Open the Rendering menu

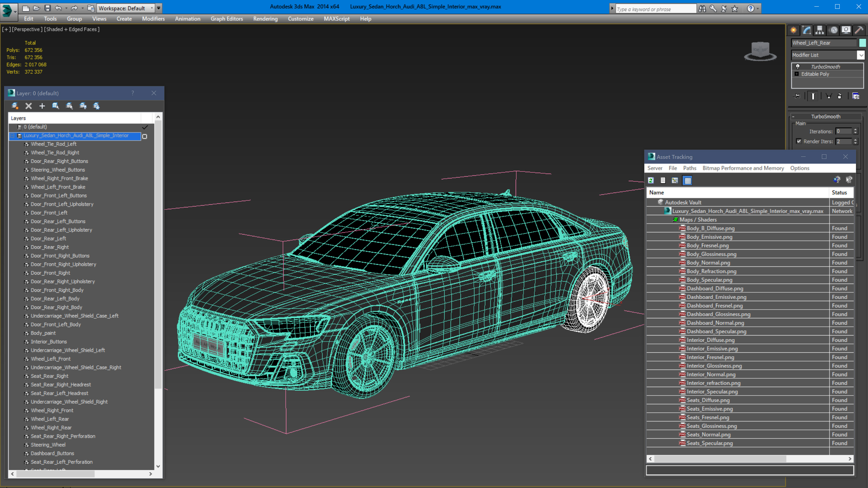coord(265,18)
